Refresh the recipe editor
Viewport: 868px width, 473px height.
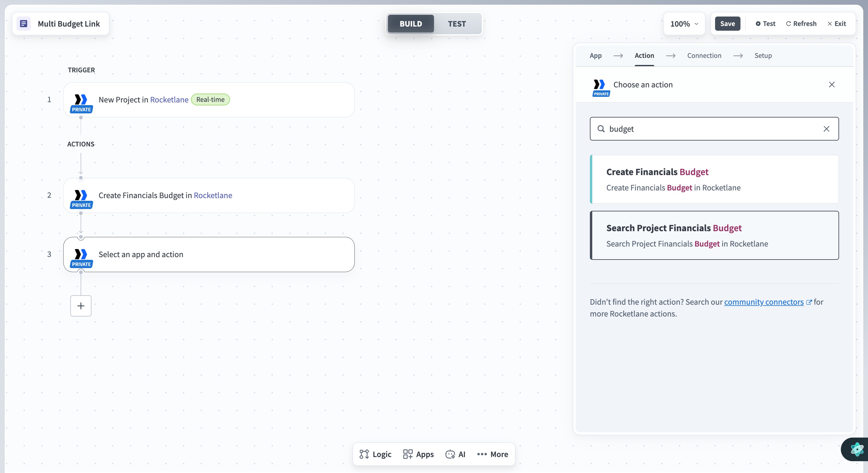pos(801,24)
